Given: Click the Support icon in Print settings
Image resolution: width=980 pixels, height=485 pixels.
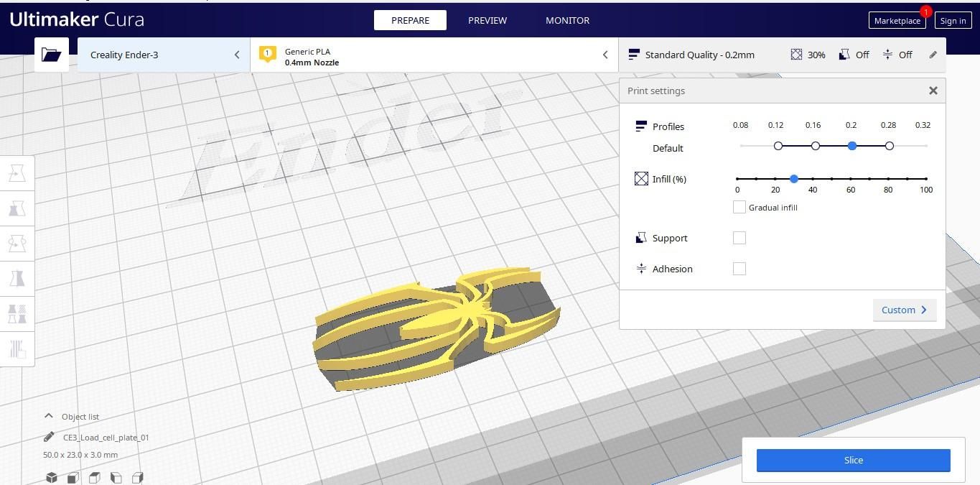Looking at the screenshot, I should click(x=641, y=238).
